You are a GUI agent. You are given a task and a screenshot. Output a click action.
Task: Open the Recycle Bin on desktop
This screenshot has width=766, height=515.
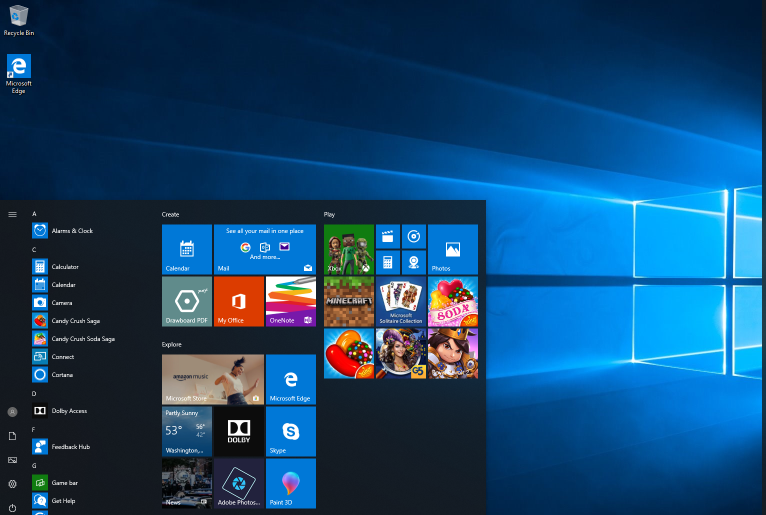coord(18,19)
